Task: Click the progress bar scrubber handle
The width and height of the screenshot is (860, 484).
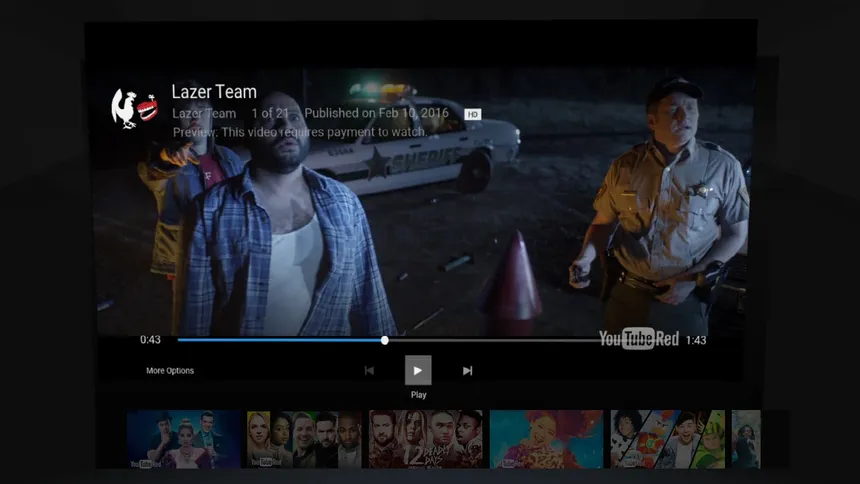Action: coord(384,340)
